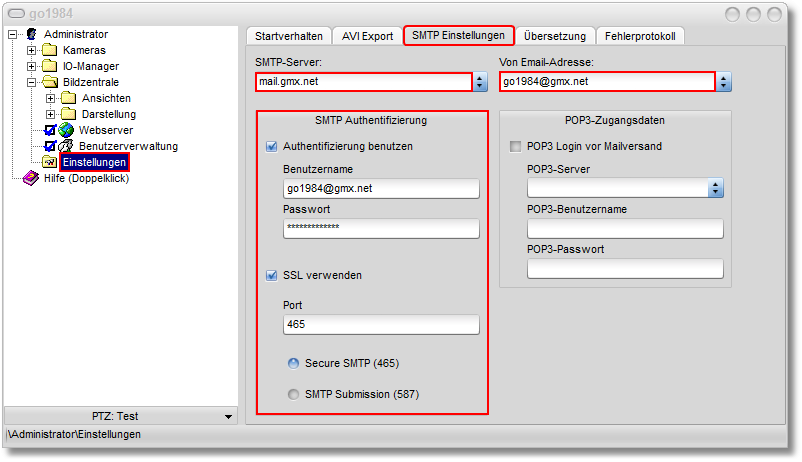Click the Kameras folder icon
802x462 pixels.
pos(50,50)
